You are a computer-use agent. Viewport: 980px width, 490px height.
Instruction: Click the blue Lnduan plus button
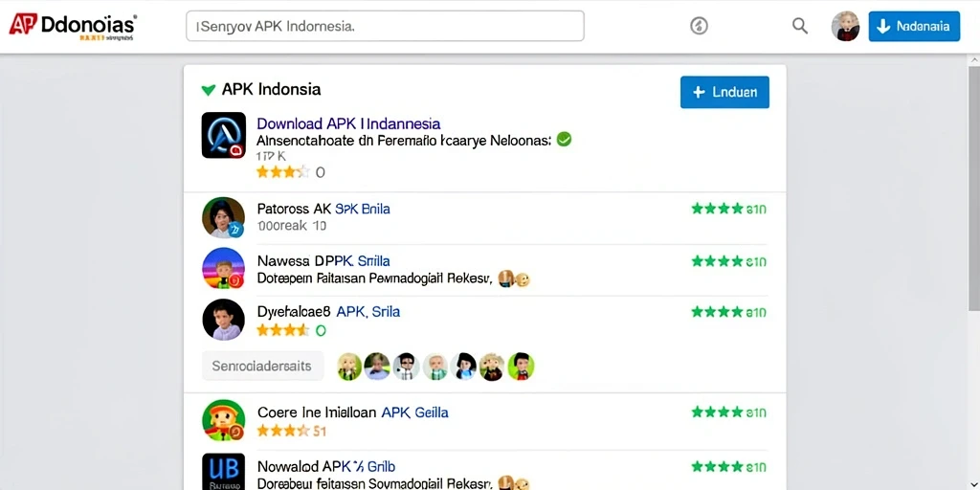(724, 92)
